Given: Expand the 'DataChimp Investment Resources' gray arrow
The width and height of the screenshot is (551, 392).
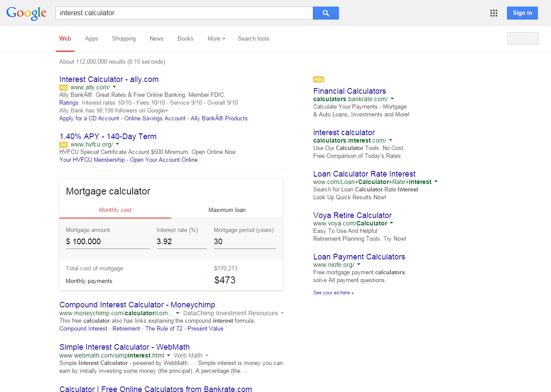Looking at the screenshot, I should point(282,313).
